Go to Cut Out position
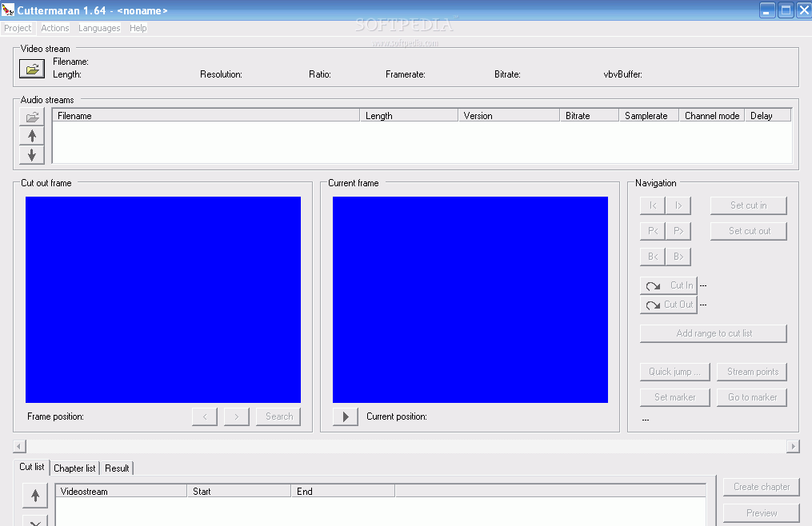The width and height of the screenshot is (812, 526). point(669,305)
